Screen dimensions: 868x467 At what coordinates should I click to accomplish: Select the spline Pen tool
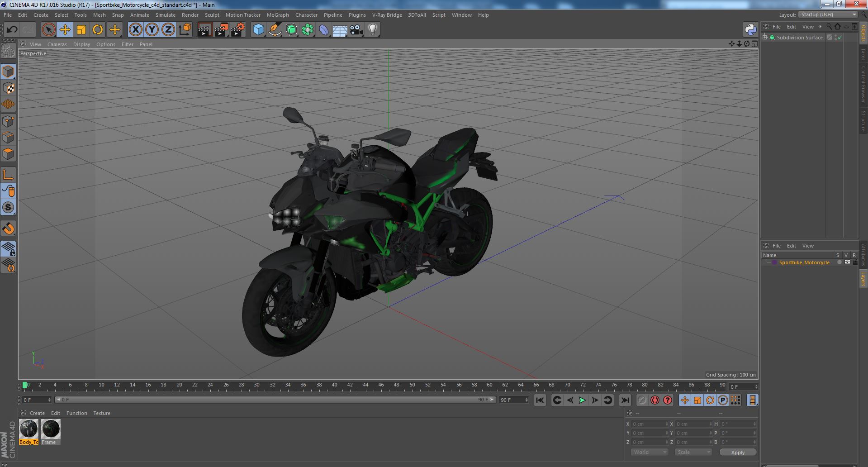275,30
